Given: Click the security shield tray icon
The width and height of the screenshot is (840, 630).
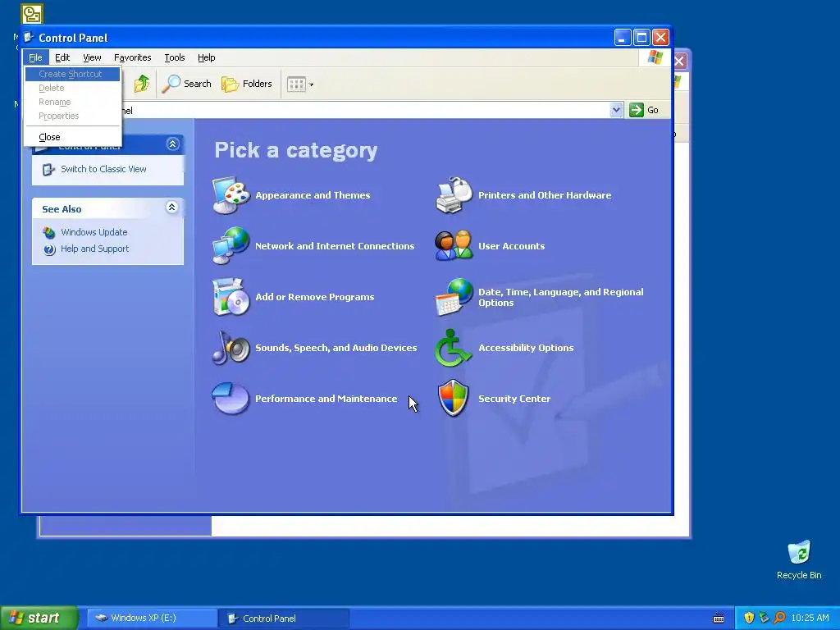Looking at the screenshot, I should click(749, 619).
